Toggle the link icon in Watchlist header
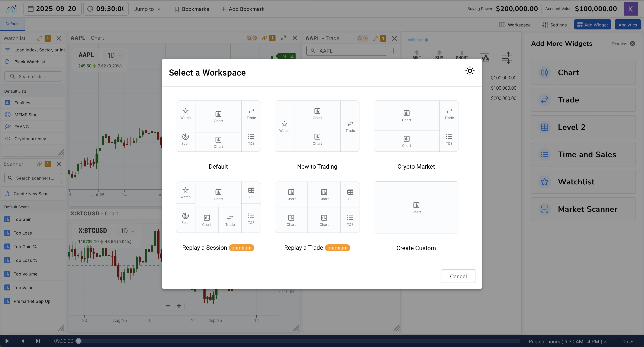Image resolution: width=644 pixels, height=347 pixels. point(39,38)
